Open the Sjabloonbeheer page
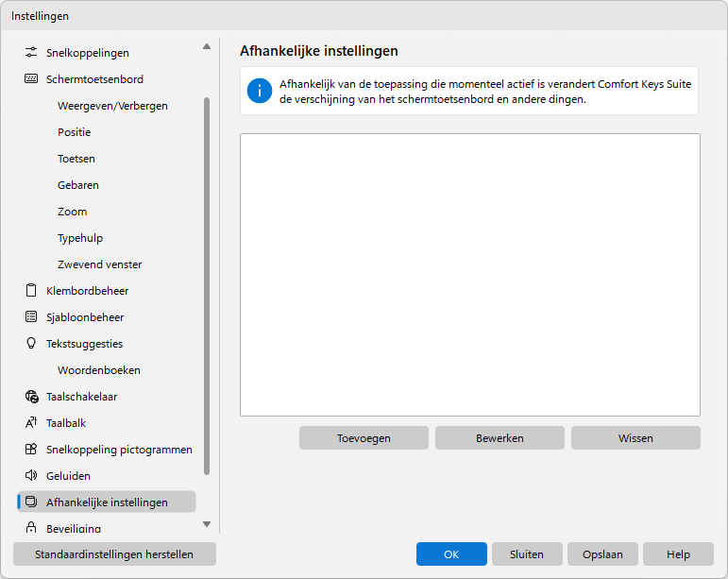Image resolution: width=728 pixels, height=579 pixels. click(x=85, y=317)
